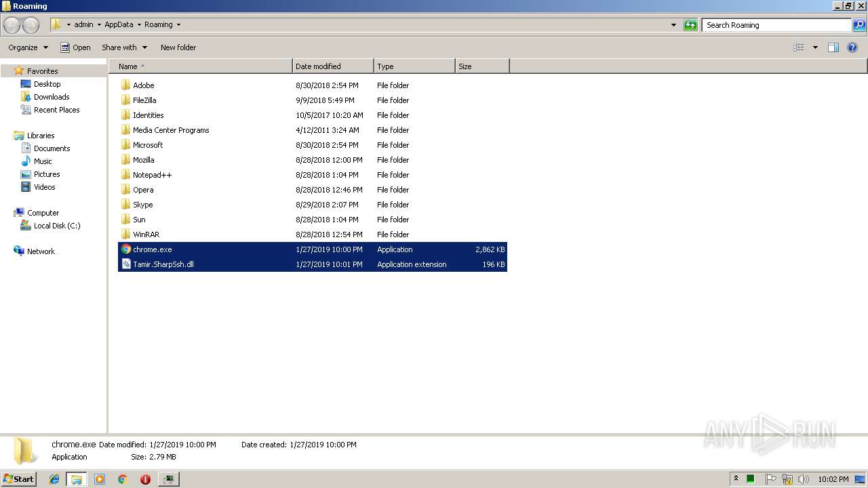Select the Sun folder name
This screenshot has width=868, height=488.
(139, 220)
